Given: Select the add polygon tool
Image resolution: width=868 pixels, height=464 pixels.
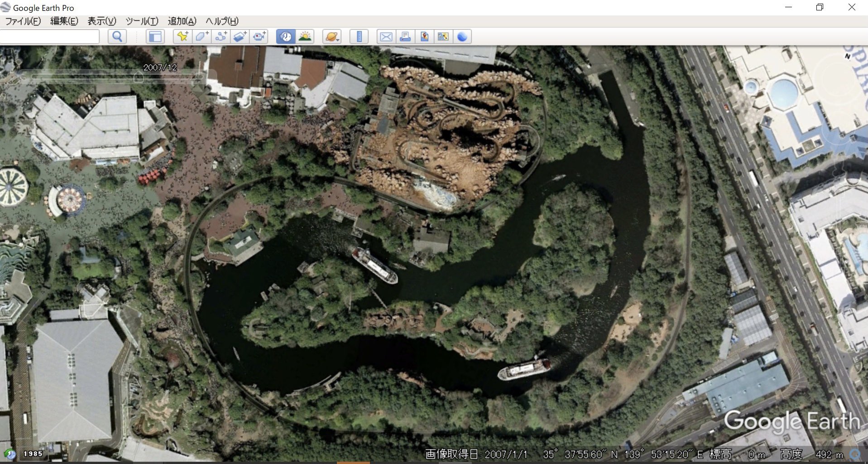Looking at the screenshot, I should coord(202,37).
